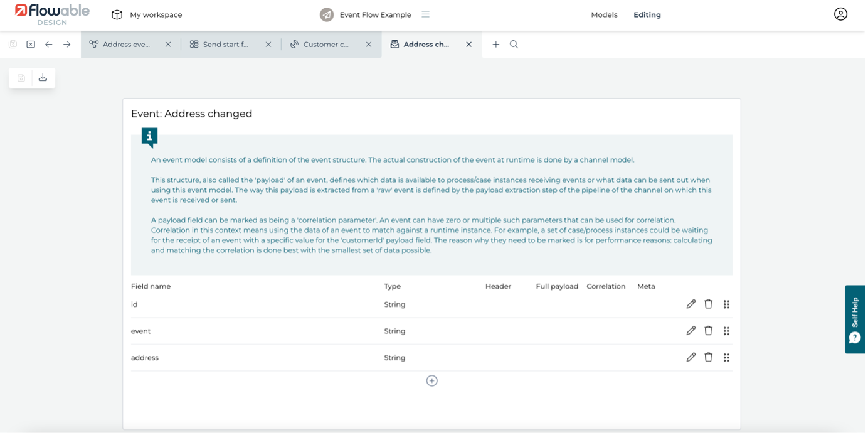Switch to the Send start f... tab
This screenshot has width=868, height=435.
click(225, 45)
